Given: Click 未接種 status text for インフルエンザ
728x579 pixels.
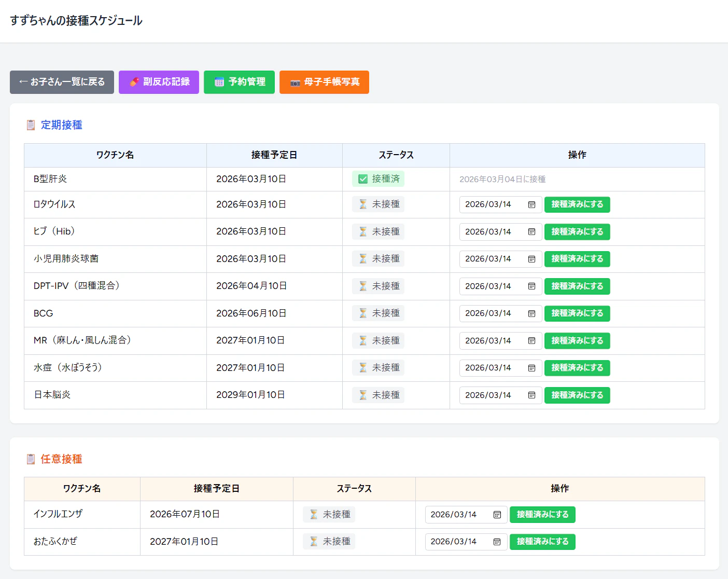Looking at the screenshot, I should pyautogui.click(x=337, y=515).
